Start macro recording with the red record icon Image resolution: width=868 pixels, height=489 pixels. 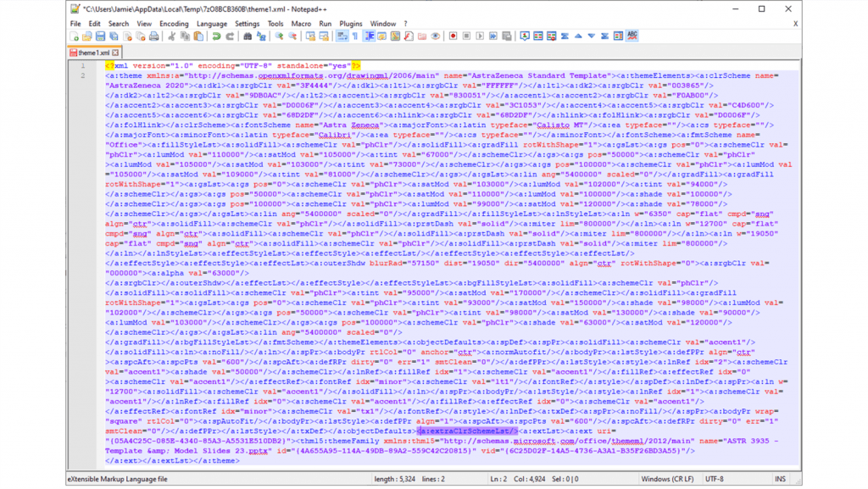[453, 36]
